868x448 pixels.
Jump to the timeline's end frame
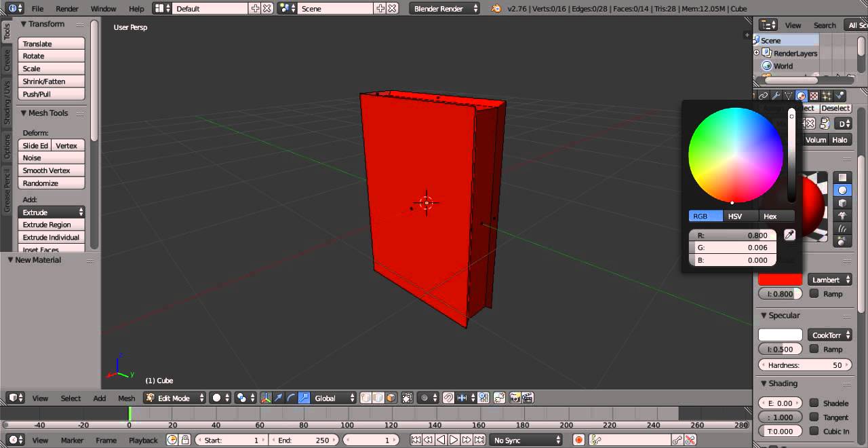pos(479,440)
